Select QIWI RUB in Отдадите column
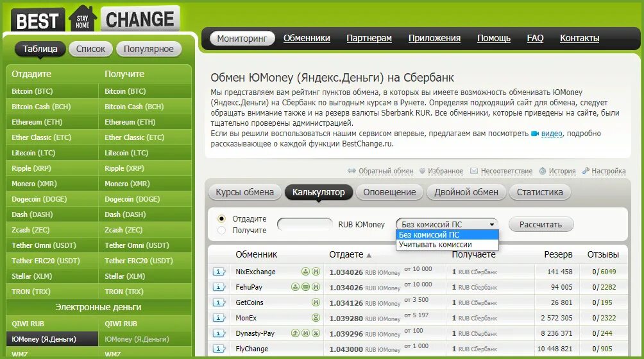The height and width of the screenshot is (359, 644). pyautogui.click(x=52, y=324)
